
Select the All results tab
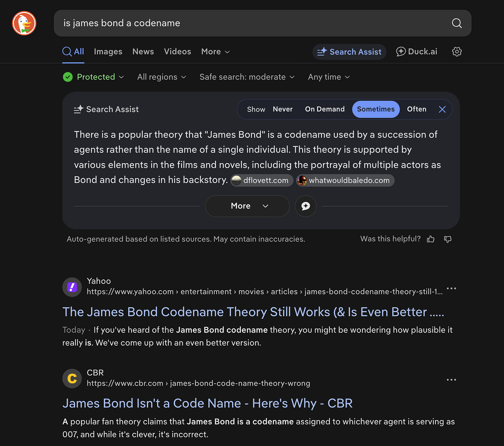click(73, 52)
